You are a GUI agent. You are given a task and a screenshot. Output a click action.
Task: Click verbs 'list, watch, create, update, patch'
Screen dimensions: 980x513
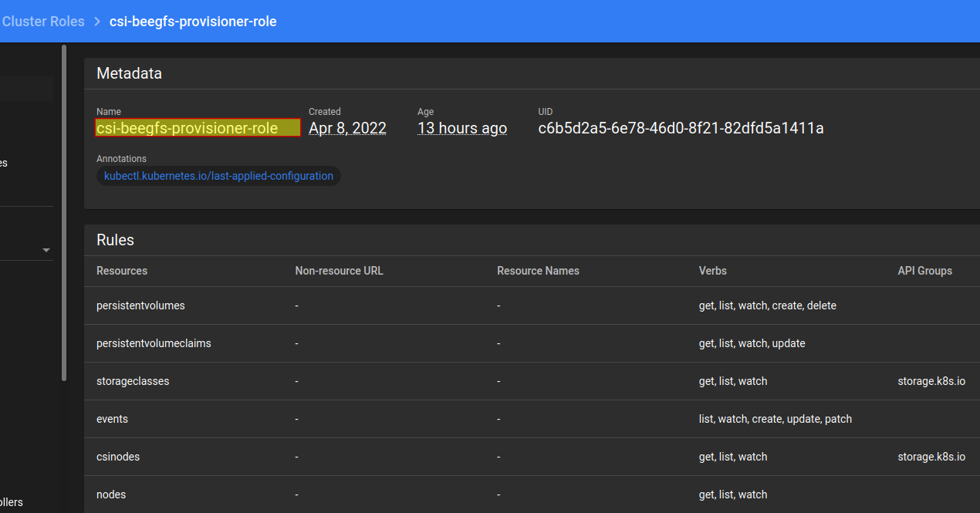(776, 419)
